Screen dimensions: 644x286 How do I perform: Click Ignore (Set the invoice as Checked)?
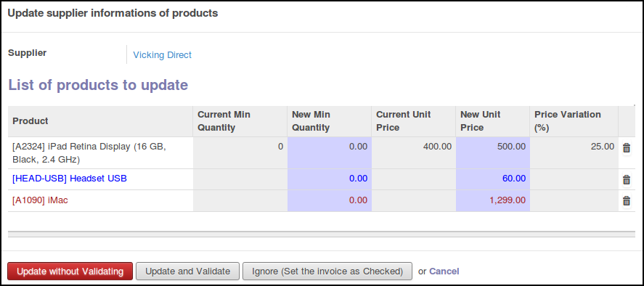327,271
